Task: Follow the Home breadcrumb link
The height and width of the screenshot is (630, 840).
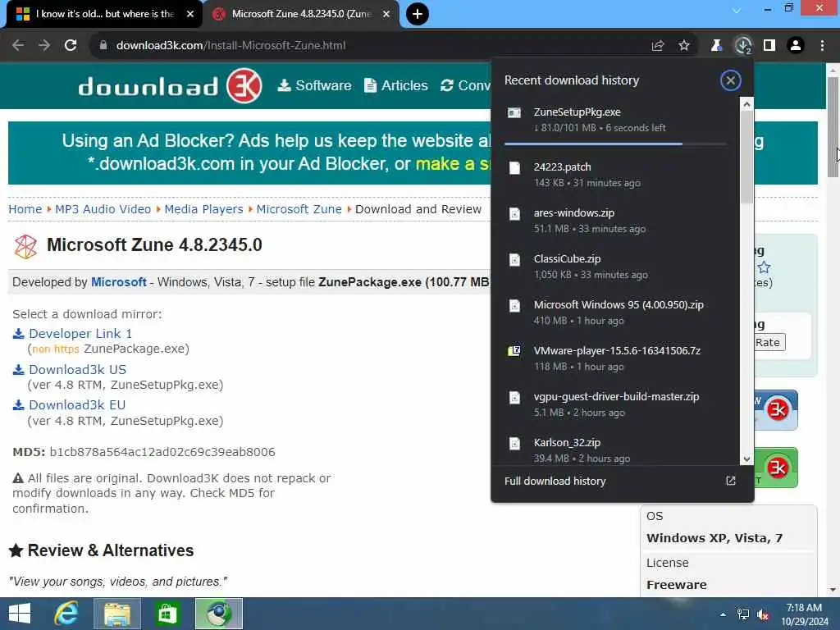Action: 25,209
